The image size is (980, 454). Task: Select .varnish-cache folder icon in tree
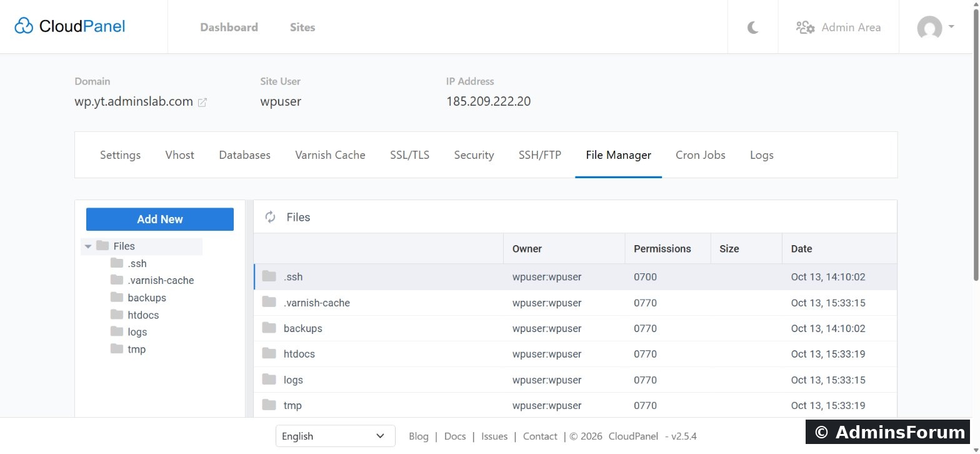tap(117, 280)
